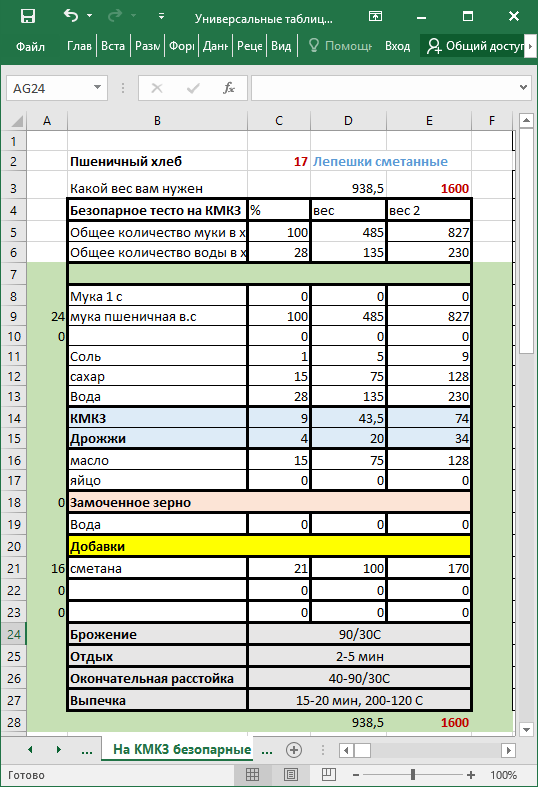Click the Name Box showing AG24

[49, 88]
